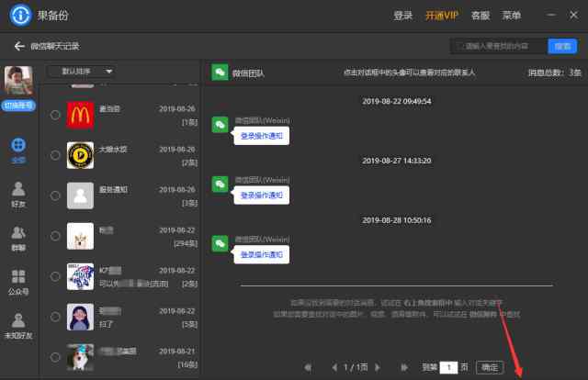
Task: Open the chat with 294 messages
Action: tap(80, 236)
